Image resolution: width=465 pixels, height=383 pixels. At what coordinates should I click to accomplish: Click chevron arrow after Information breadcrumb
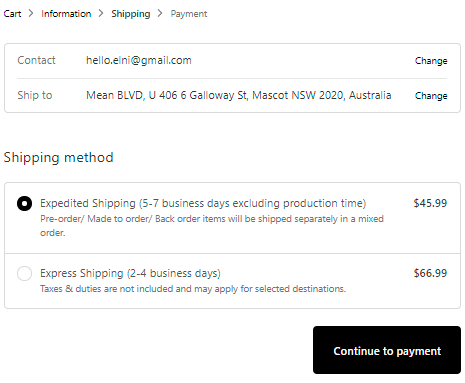[x=101, y=13]
